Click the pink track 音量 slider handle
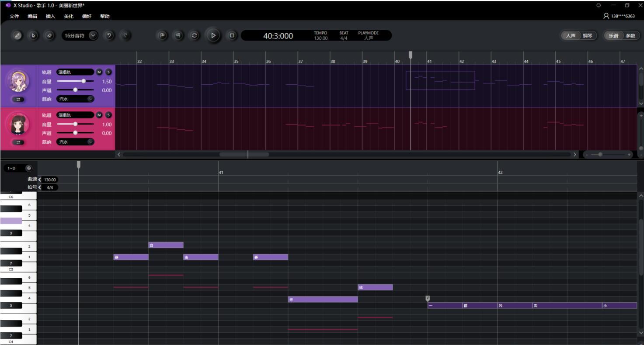The width and height of the screenshot is (644, 345). [x=75, y=124]
